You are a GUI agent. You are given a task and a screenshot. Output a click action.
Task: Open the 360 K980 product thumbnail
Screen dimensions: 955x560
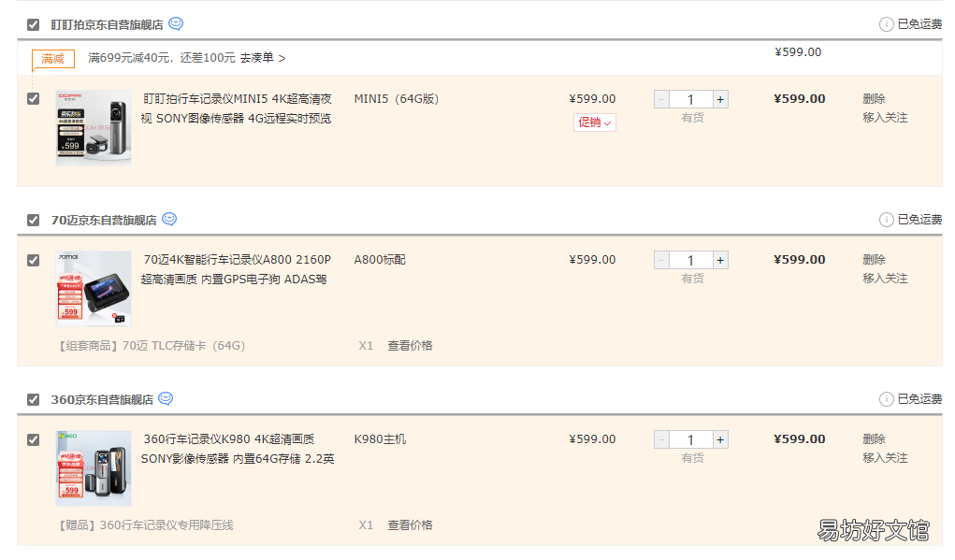click(94, 468)
